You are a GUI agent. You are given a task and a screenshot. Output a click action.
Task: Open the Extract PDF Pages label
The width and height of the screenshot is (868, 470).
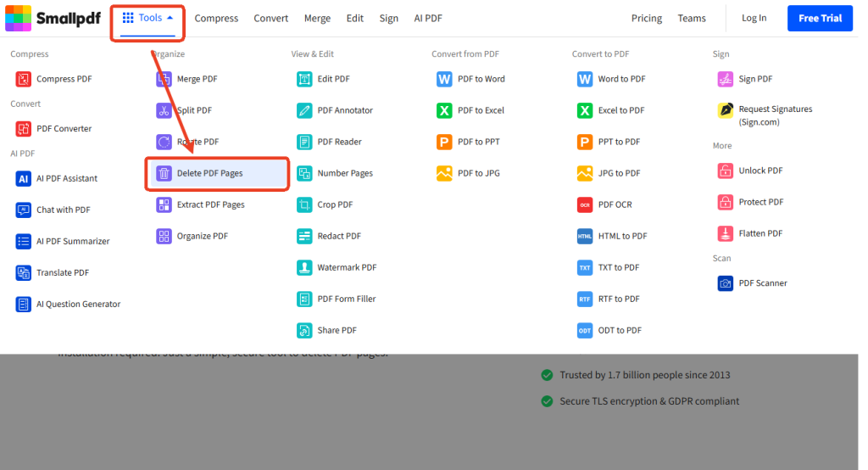211,205
